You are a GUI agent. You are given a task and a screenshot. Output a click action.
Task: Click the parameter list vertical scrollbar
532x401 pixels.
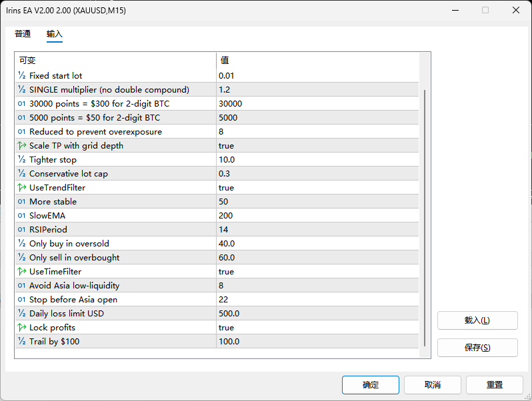[425, 218]
